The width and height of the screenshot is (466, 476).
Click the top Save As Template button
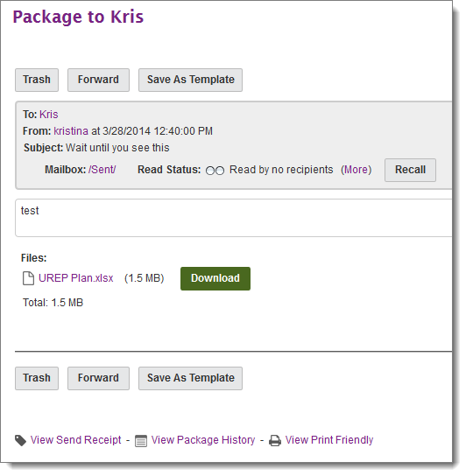click(190, 80)
